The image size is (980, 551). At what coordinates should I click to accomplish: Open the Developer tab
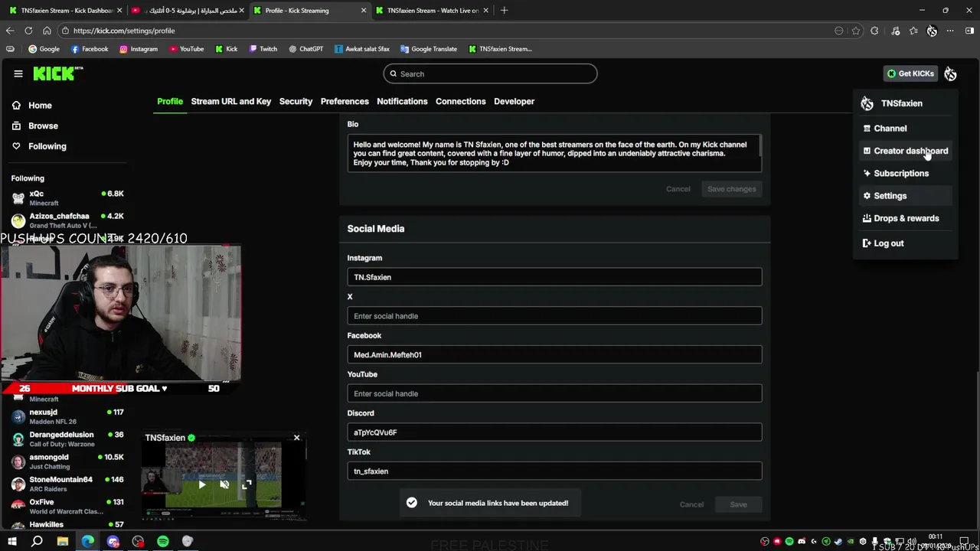pos(514,101)
